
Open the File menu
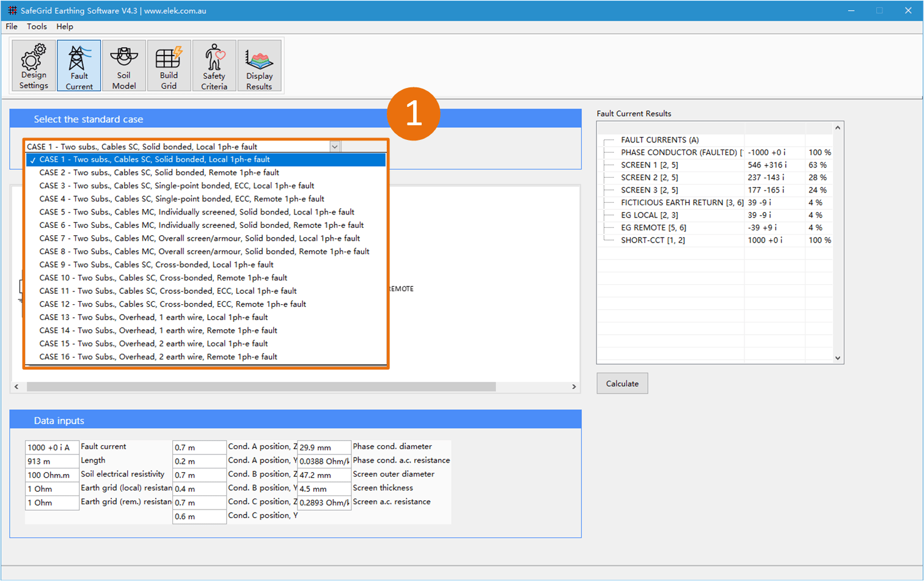click(11, 26)
